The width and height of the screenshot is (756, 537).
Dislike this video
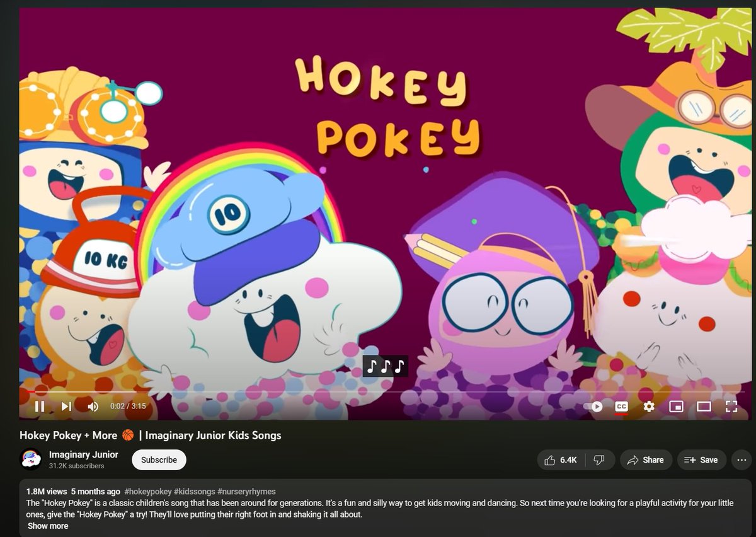pyautogui.click(x=599, y=460)
